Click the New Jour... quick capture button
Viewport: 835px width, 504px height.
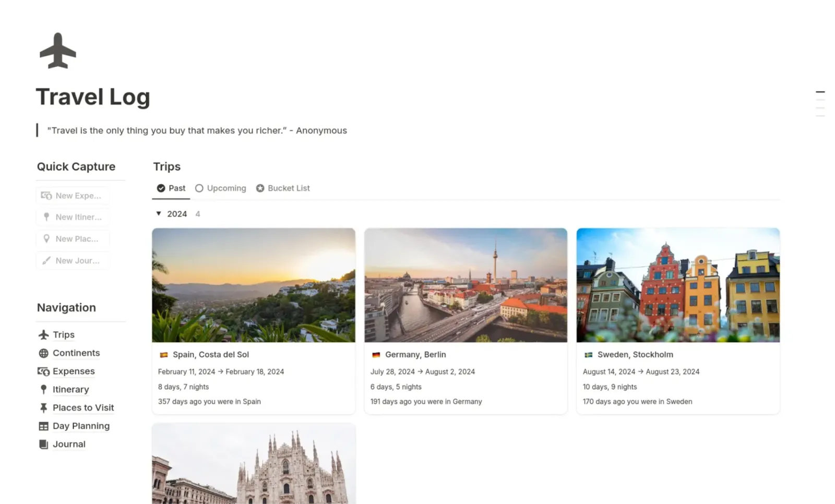pyautogui.click(x=73, y=260)
